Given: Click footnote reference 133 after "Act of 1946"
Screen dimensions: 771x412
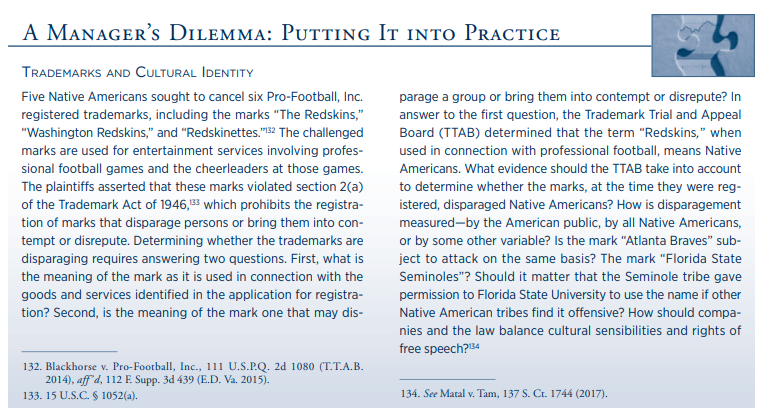Looking at the screenshot, I should tap(195, 202).
